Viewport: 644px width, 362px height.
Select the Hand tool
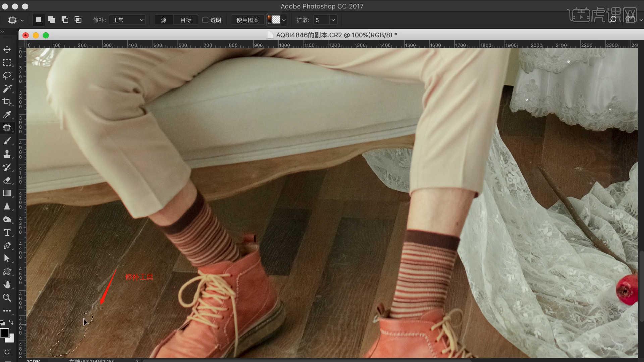[7, 285]
